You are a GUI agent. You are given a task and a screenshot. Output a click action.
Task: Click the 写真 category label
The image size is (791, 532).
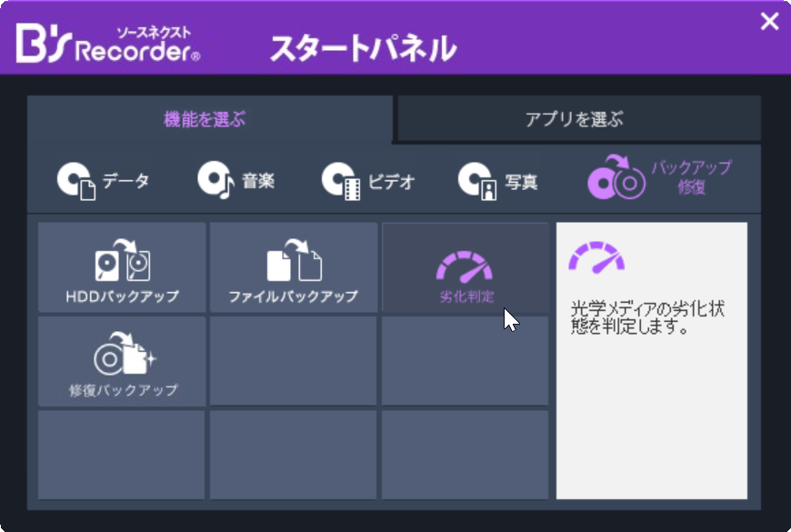[x=522, y=181]
